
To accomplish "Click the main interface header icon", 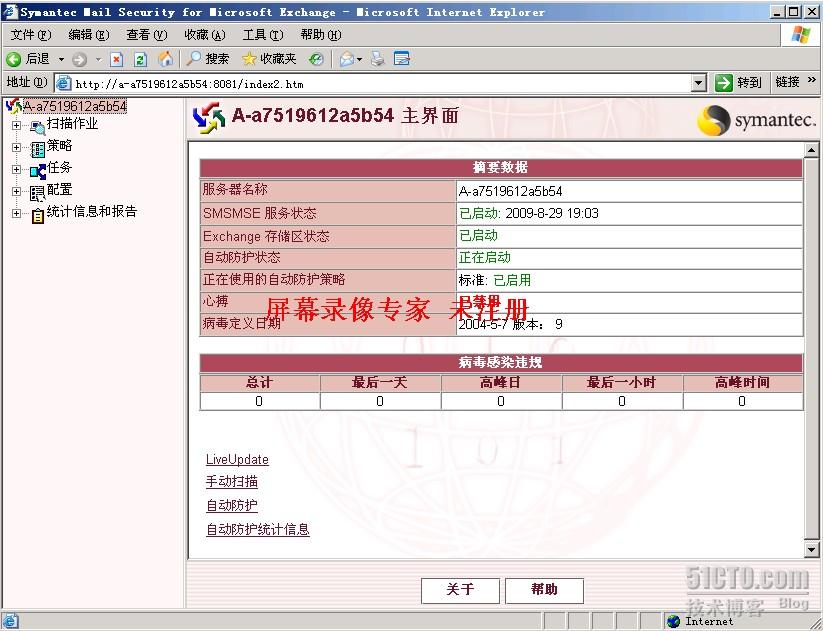I will click(x=209, y=117).
